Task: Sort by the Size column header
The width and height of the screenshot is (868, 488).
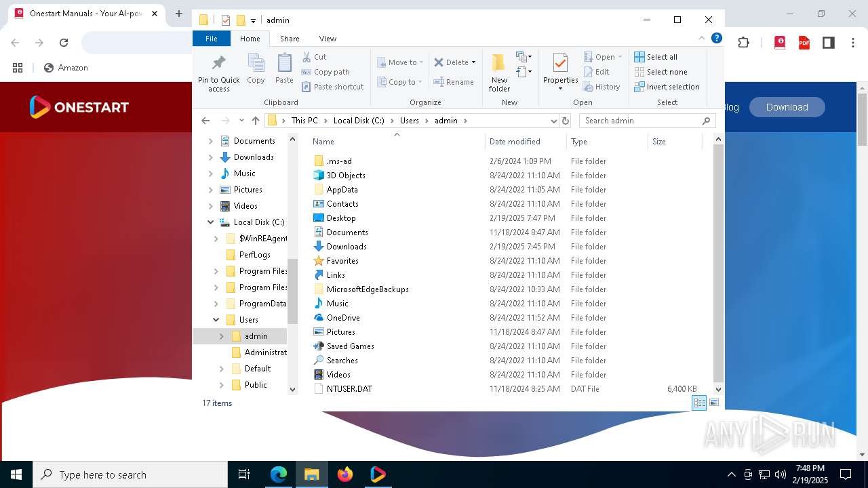Action: coord(675,141)
